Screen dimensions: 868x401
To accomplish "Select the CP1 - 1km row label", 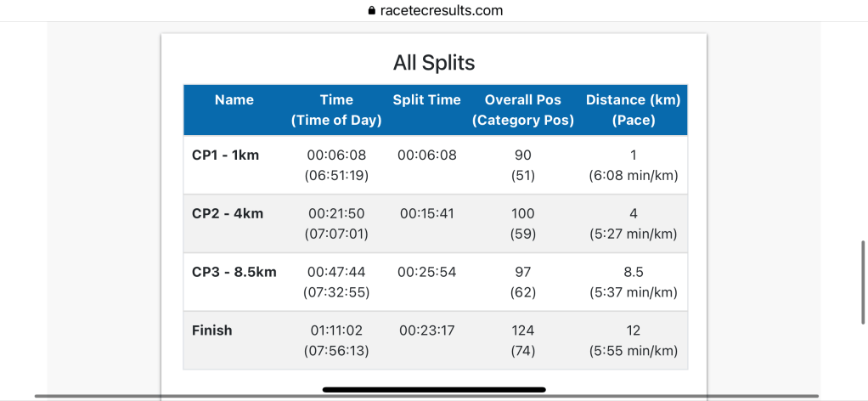I will [226, 155].
